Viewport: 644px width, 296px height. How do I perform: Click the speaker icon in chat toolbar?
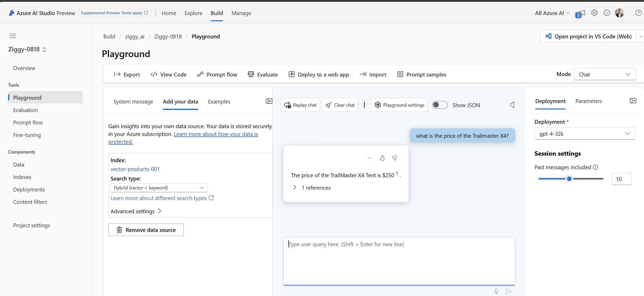(x=512, y=105)
